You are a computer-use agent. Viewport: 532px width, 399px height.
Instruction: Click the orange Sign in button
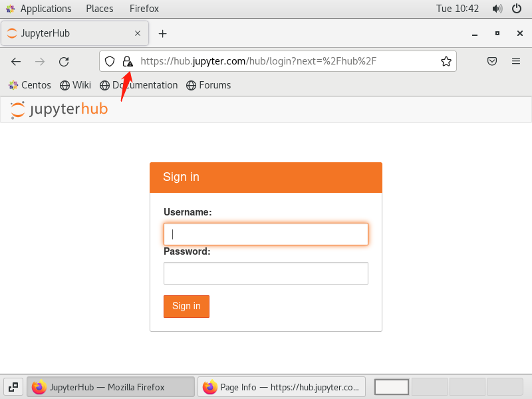coord(186,307)
